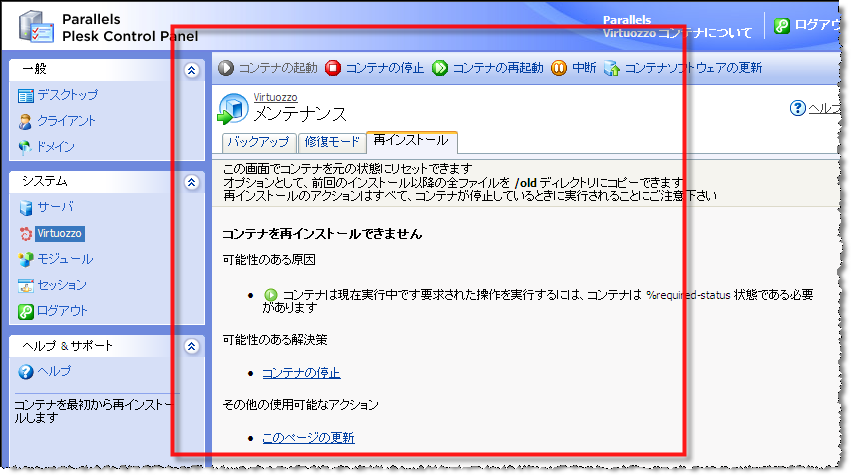Click the 可能性のある原因 label

pos(269,260)
